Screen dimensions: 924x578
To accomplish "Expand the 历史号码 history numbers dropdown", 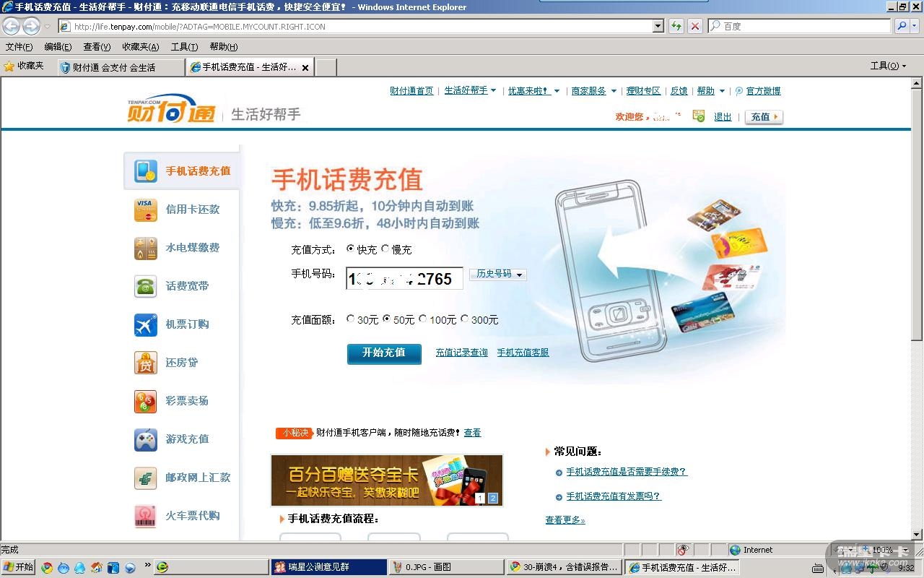I will pyautogui.click(x=498, y=275).
